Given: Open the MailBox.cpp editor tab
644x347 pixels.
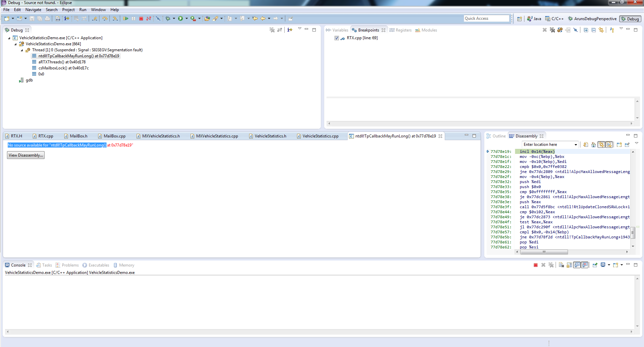Looking at the screenshot, I should coord(112,136).
